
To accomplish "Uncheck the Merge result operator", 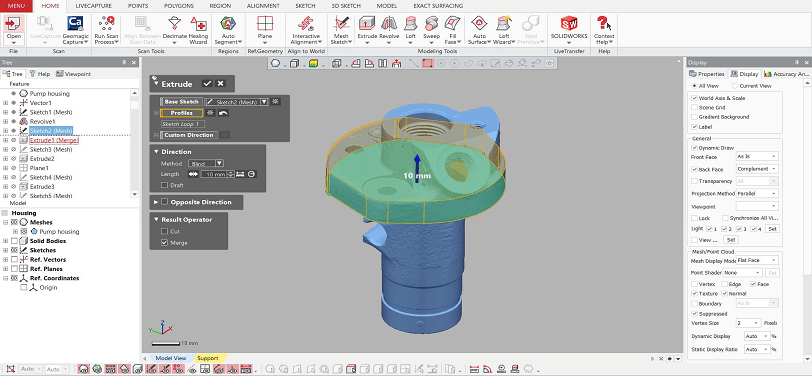I will click(165, 242).
